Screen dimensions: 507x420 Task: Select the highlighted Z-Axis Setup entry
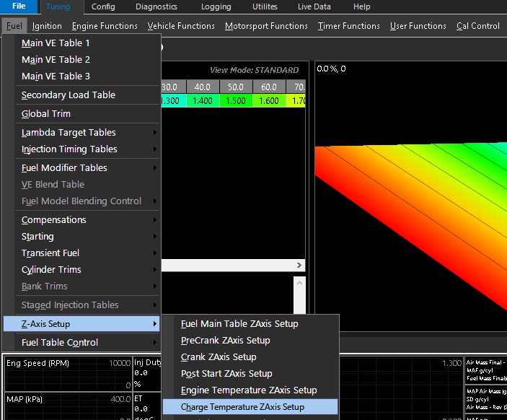click(81, 323)
